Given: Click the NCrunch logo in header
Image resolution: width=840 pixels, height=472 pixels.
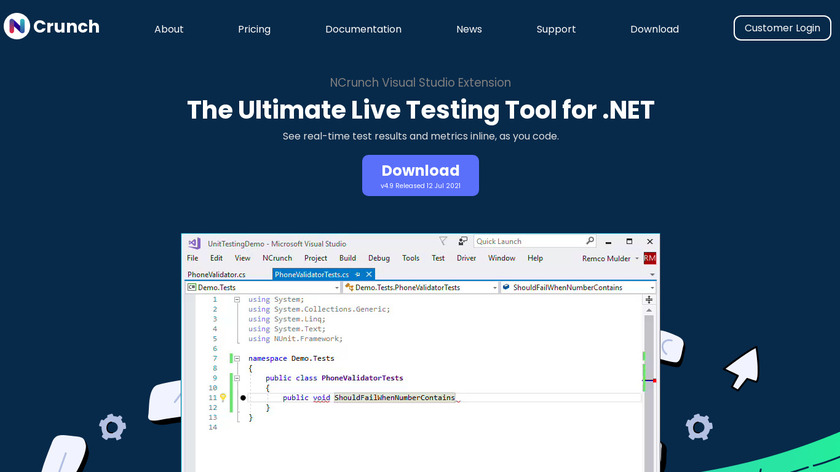Looking at the screenshot, I should coord(51,26).
